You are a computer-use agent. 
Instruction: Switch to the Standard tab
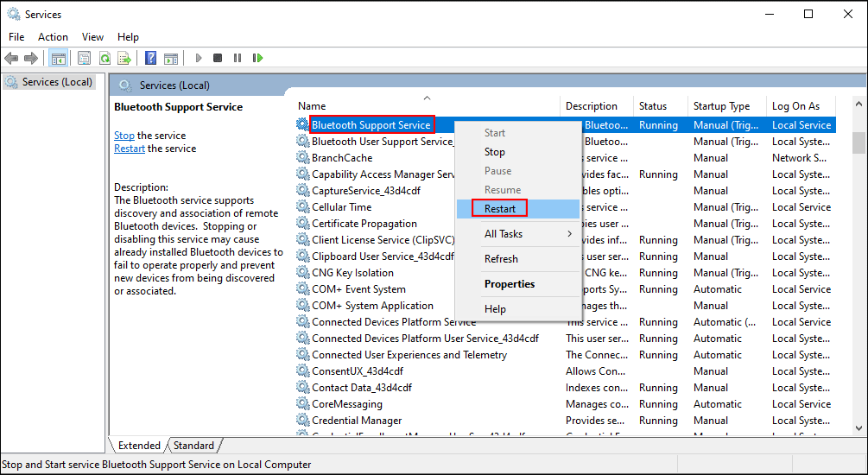click(193, 446)
